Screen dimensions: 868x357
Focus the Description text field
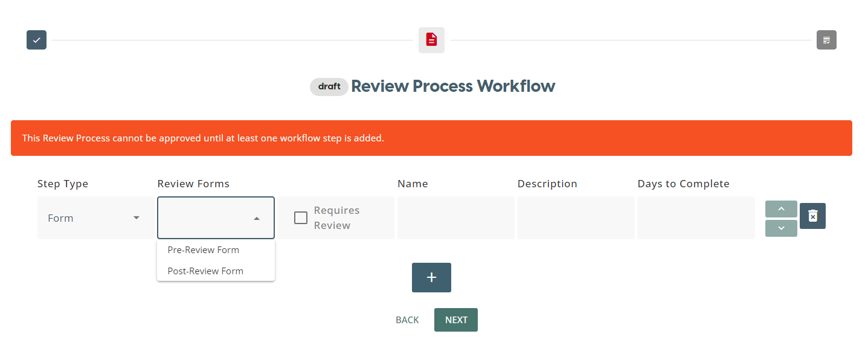point(575,218)
